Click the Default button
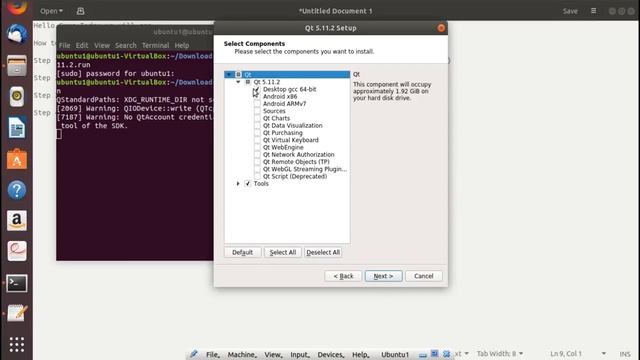The image size is (640, 360). (242, 253)
